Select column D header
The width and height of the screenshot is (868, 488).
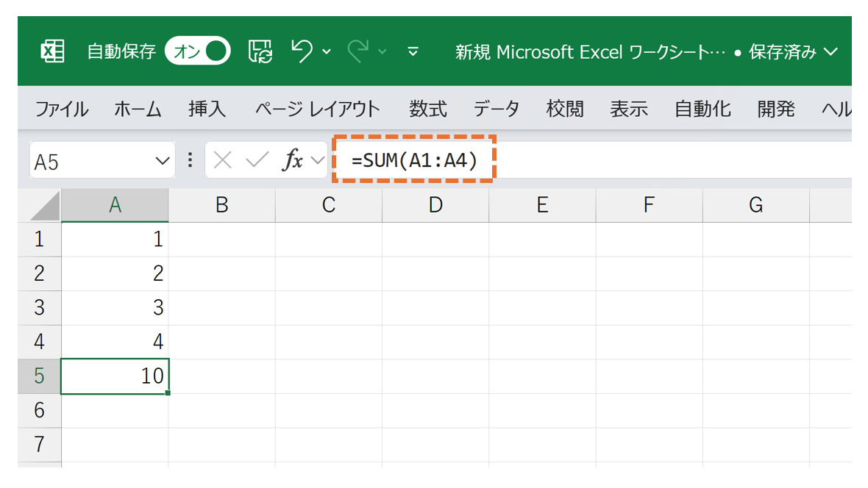[435, 205]
